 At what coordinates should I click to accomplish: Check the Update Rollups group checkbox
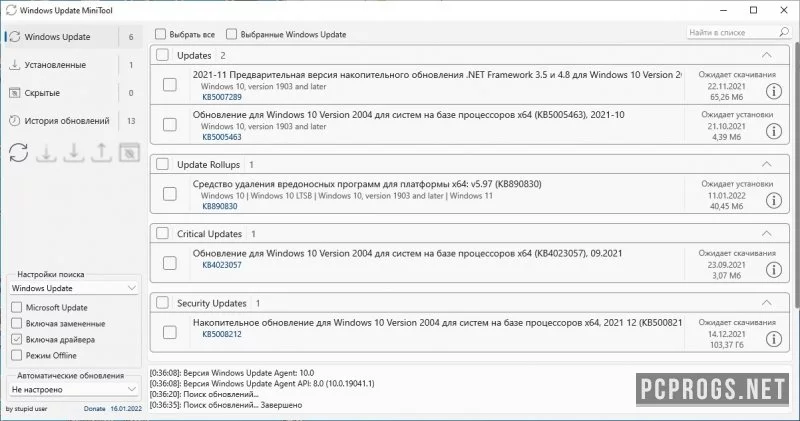(x=162, y=164)
